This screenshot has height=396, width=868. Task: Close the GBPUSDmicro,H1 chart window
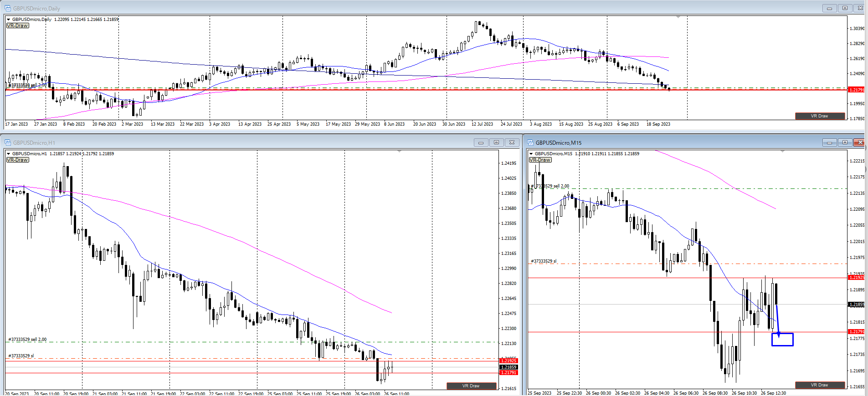point(512,142)
